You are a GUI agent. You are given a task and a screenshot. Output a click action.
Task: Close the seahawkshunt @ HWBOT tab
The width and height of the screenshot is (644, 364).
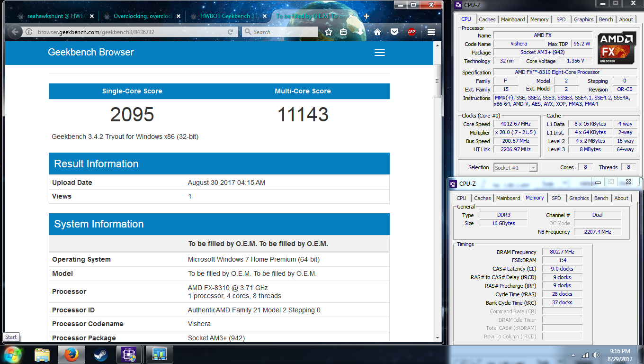(x=92, y=16)
